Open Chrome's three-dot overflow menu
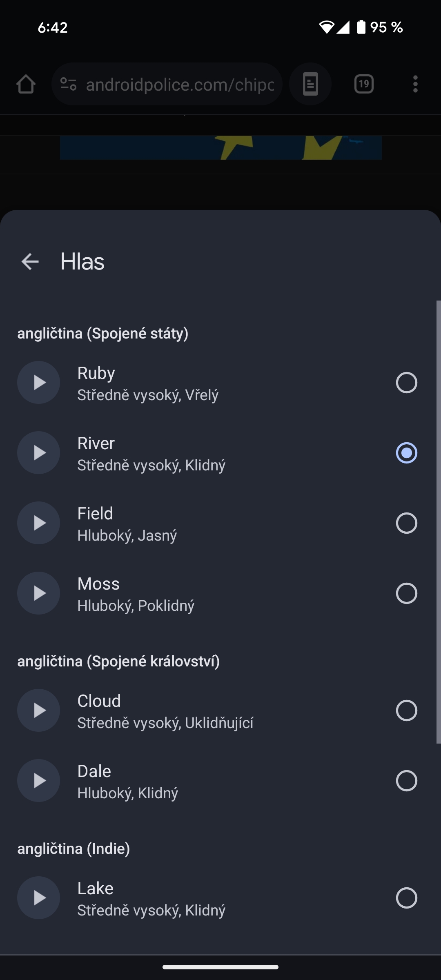The image size is (441, 980). point(415,84)
